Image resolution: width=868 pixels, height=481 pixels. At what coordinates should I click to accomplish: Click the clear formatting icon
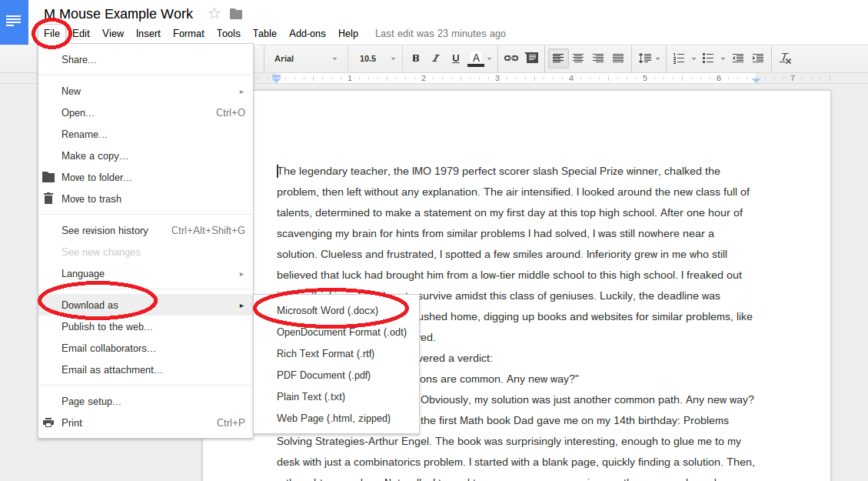pyautogui.click(x=785, y=58)
